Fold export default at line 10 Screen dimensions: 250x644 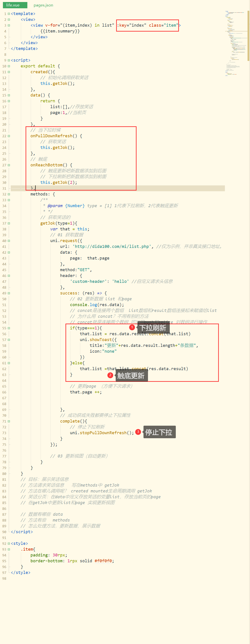9,66
